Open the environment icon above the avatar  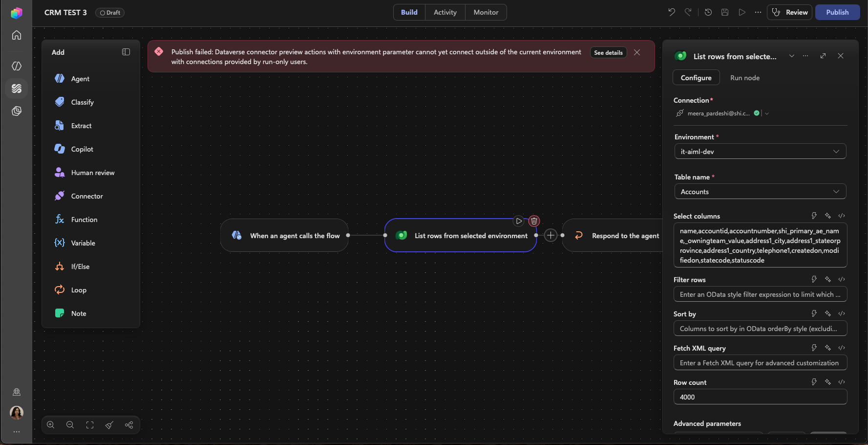click(17, 392)
